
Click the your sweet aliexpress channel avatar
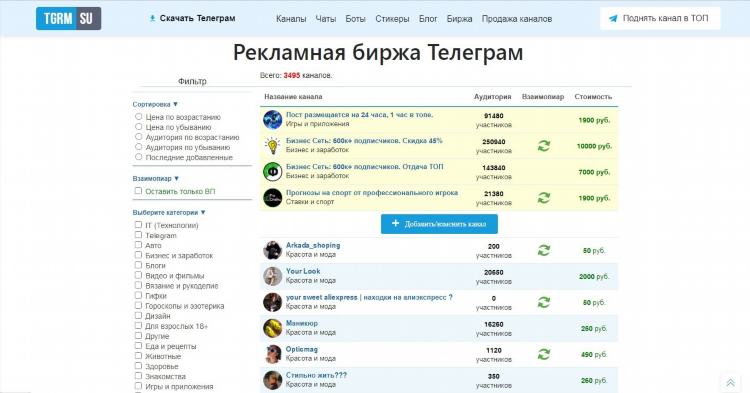click(273, 302)
